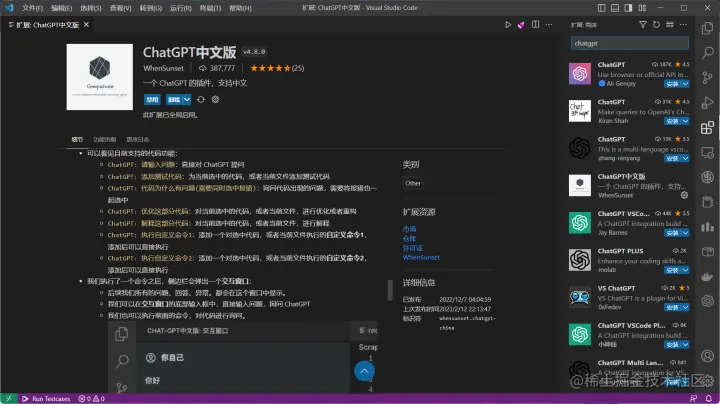Click the details page vertical scrollbar
This screenshot has height=404, width=720.
[390, 290]
